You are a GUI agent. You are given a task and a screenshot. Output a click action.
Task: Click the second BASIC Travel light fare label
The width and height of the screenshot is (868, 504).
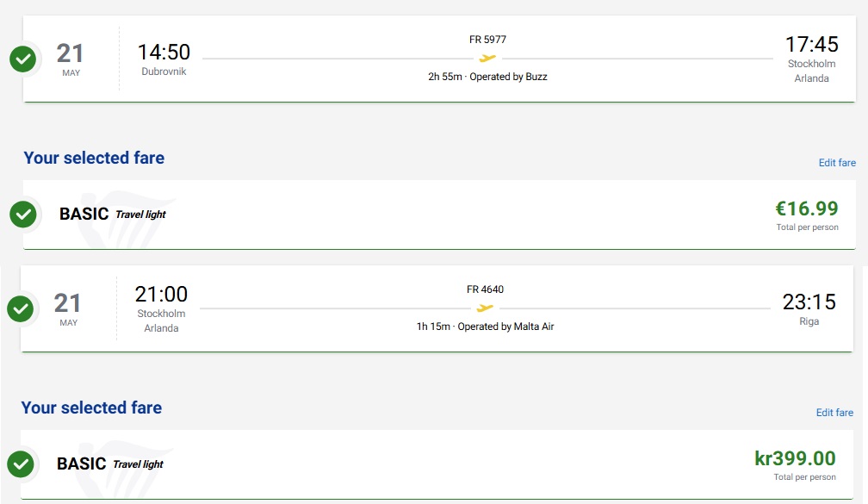[109, 464]
